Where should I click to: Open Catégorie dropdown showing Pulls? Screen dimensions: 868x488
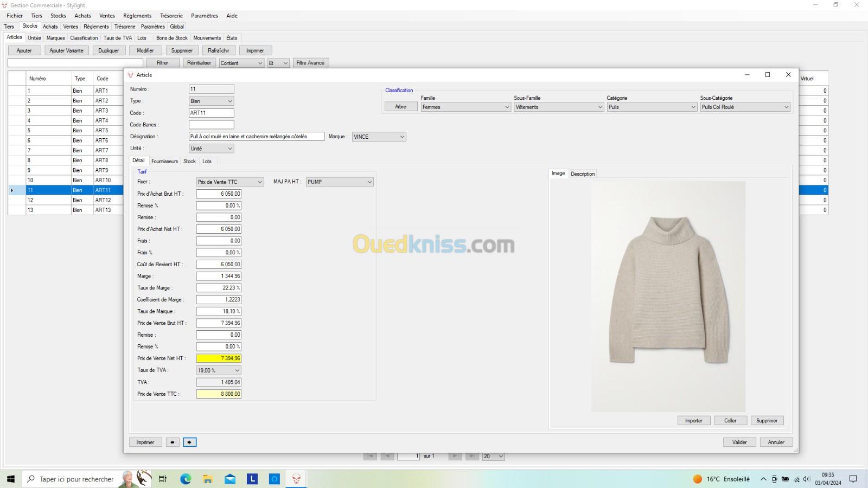click(x=652, y=107)
